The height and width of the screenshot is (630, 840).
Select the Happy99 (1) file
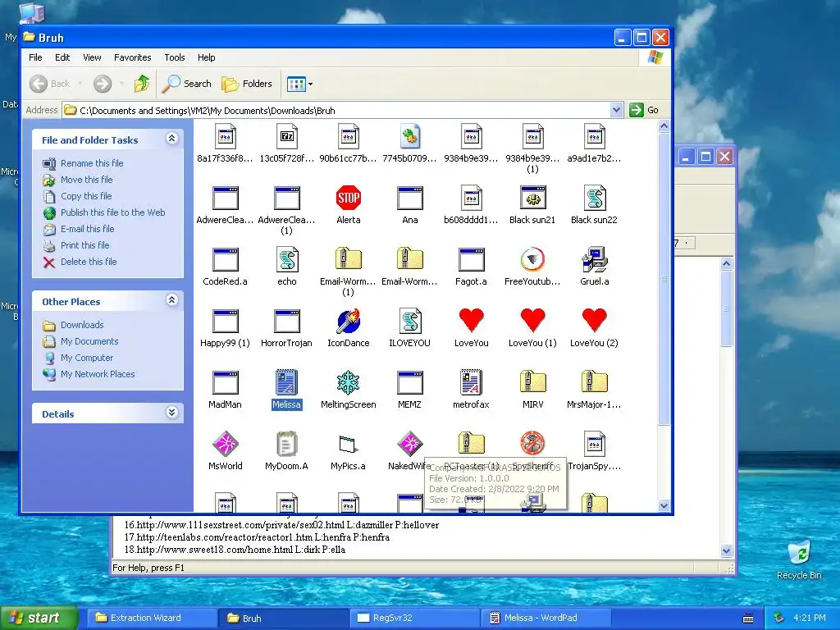point(225,322)
